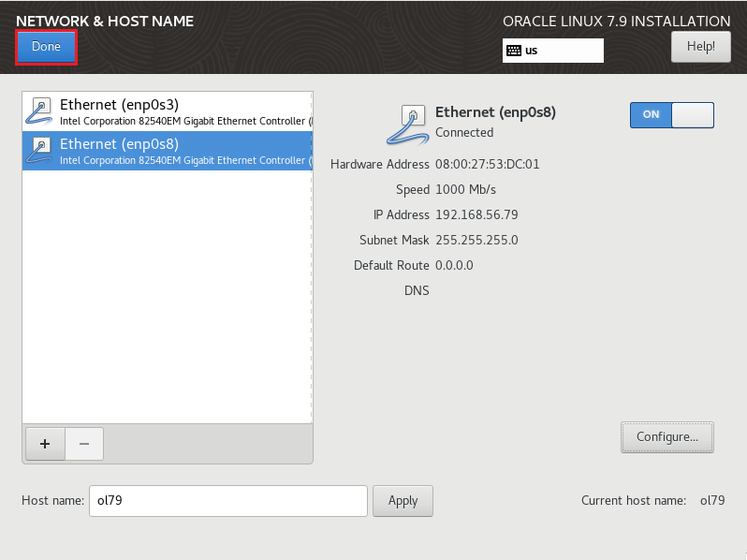Open the Help! button
Image resolution: width=747 pixels, height=560 pixels.
point(701,47)
